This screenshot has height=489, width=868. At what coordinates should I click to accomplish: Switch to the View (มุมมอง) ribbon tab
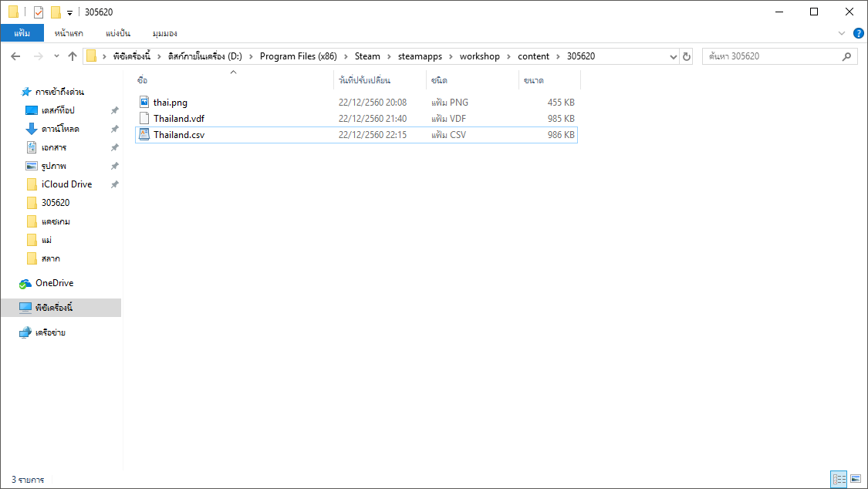click(x=164, y=33)
